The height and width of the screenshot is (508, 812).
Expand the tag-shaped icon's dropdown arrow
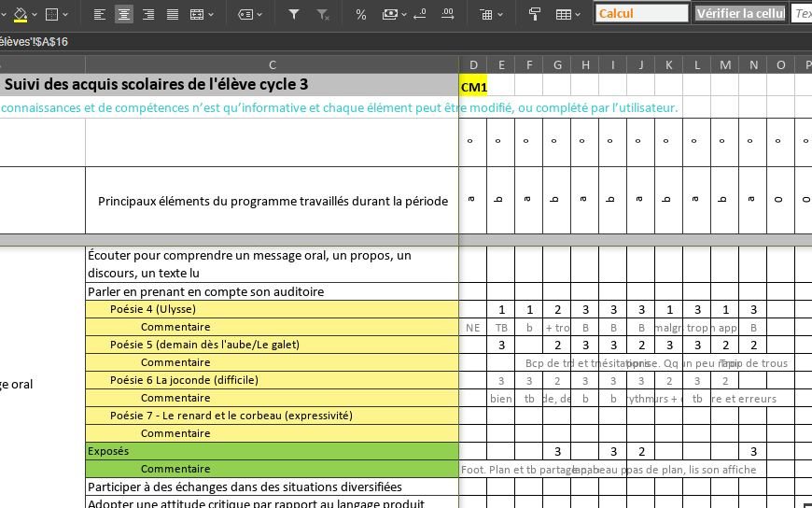(259, 15)
